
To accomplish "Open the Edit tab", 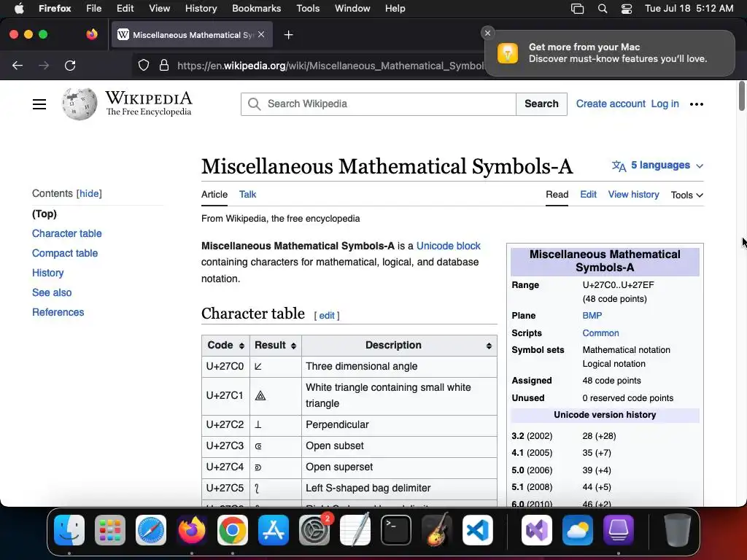I will 589,194.
